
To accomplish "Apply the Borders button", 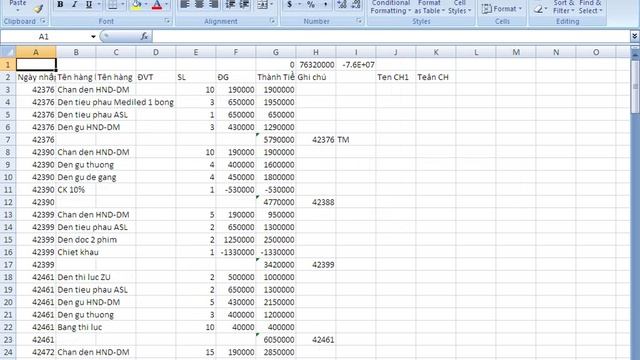I will 112,5.
